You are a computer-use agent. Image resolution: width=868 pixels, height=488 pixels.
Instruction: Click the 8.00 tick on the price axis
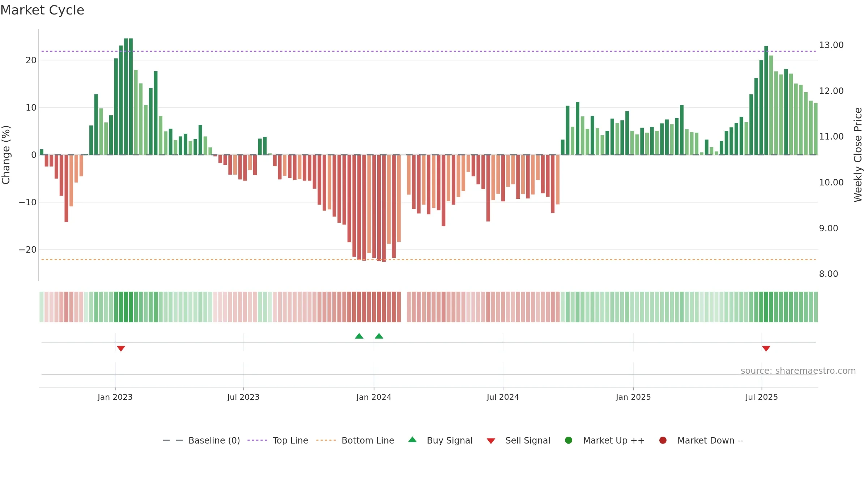[828, 274]
